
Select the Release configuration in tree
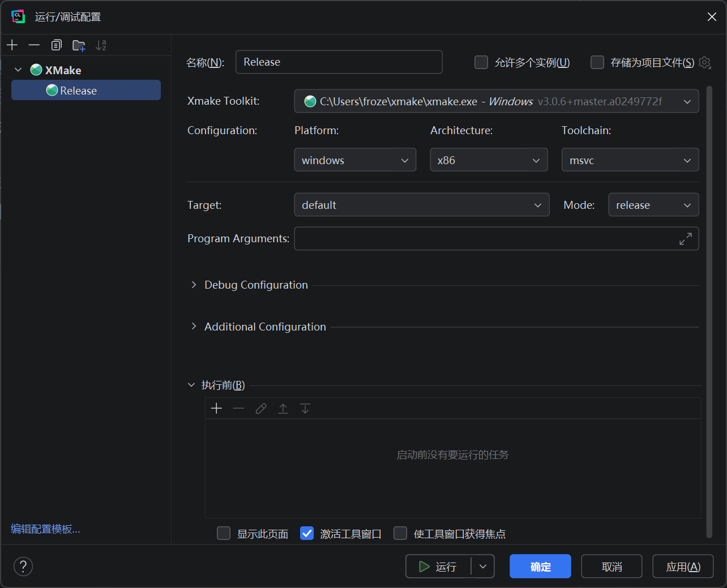[x=78, y=91]
